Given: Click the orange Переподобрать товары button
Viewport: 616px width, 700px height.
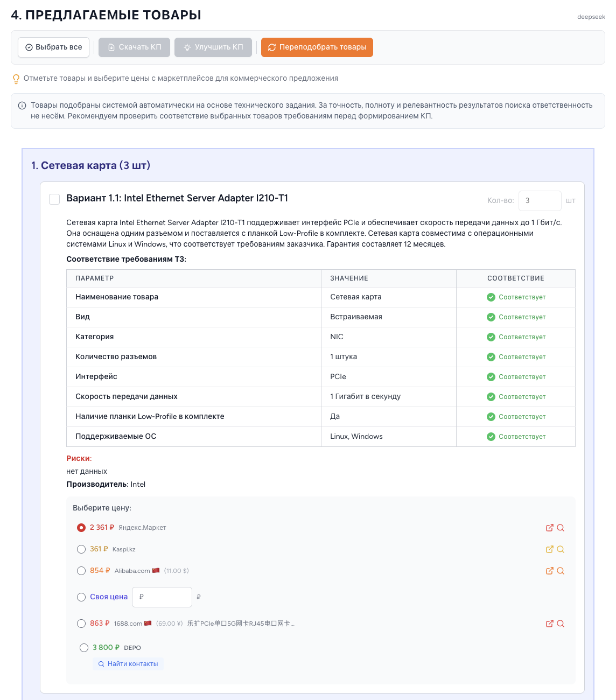Looking at the screenshot, I should click(317, 47).
